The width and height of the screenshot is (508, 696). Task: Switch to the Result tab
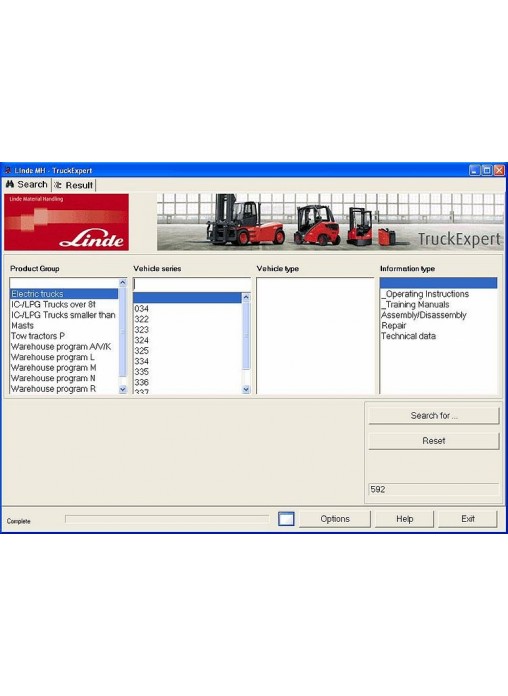tap(74, 185)
